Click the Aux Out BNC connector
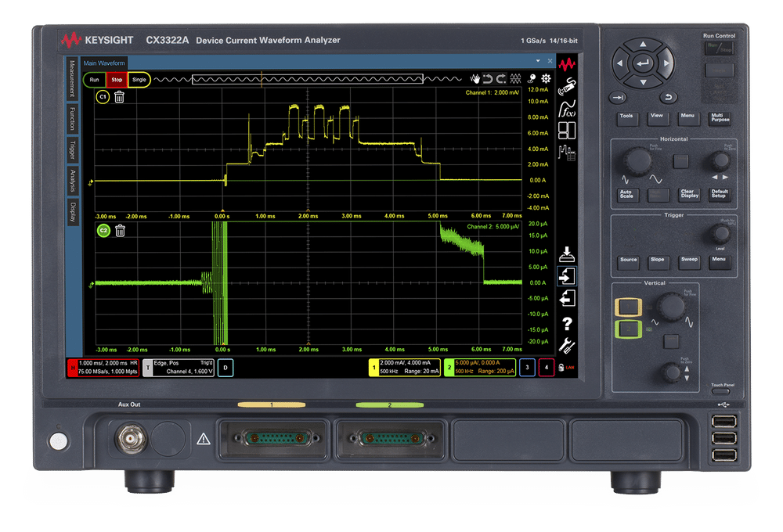 pyautogui.click(x=131, y=439)
